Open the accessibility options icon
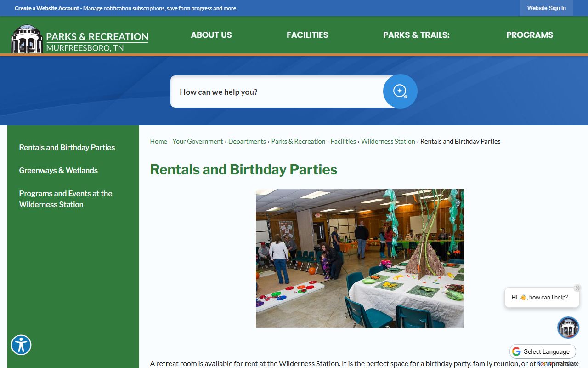Screen dimensions: 588x368 (x=21, y=345)
